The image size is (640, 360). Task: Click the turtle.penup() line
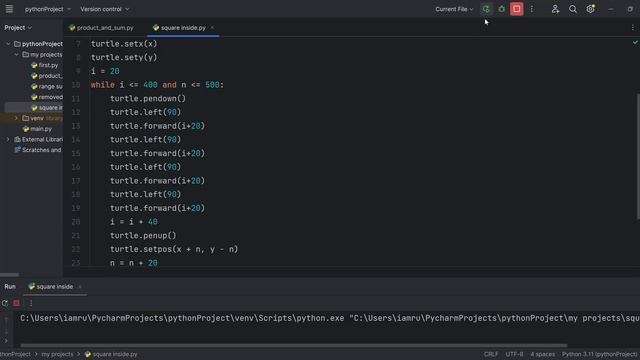click(143, 236)
